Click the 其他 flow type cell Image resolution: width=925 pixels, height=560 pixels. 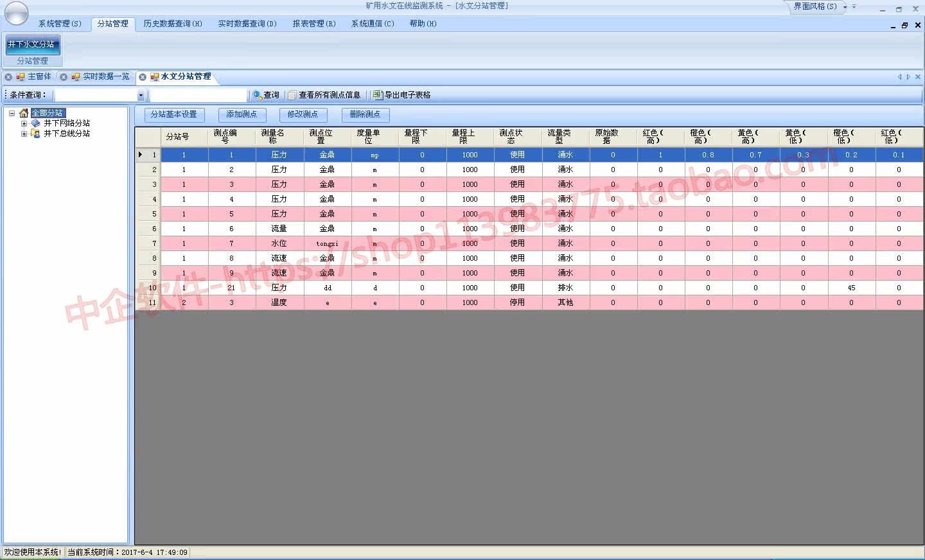[x=565, y=302]
